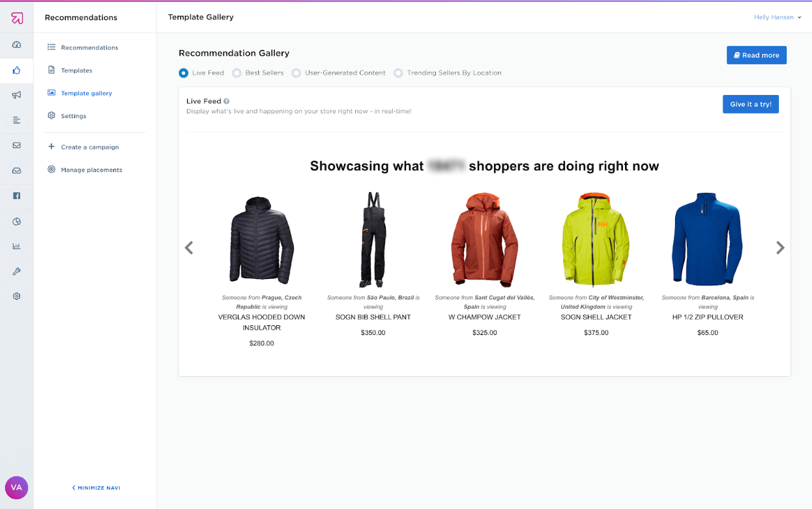The image size is (812, 509).
Task: Select the User-Generated Content radio button
Action: pos(297,73)
